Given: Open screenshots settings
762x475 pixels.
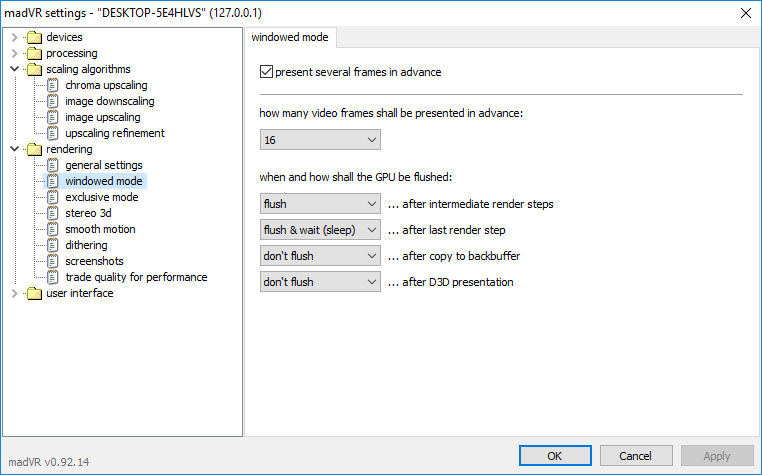Looking at the screenshot, I should click(95, 261).
